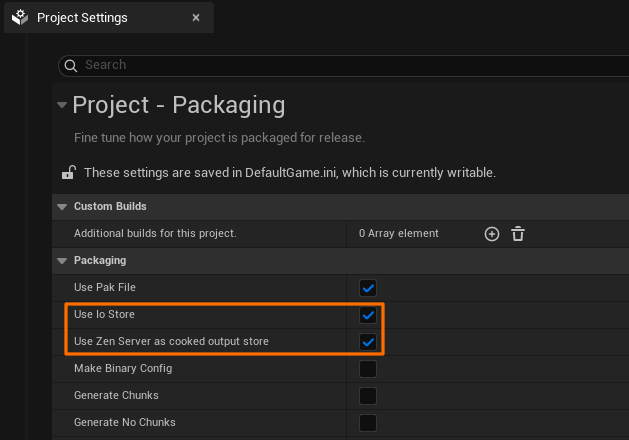Click into the settings Search field
This screenshot has height=440, width=629.
300,65
